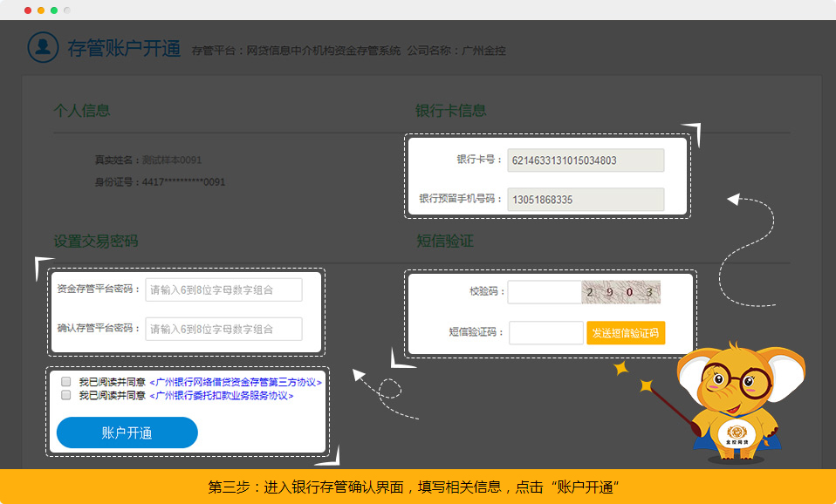Click the 存管账户开通 page title
836x504 pixels.
coord(124,49)
